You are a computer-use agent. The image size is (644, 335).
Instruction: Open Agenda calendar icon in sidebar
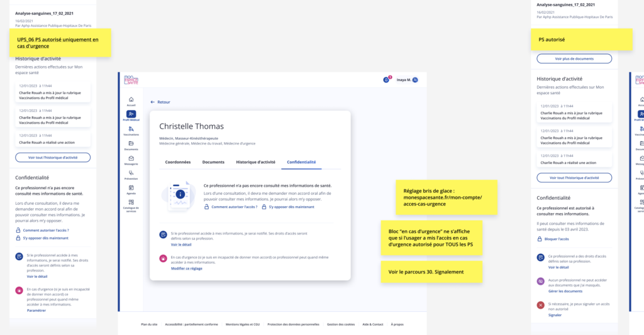pyautogui.click(x=131, y=188)
